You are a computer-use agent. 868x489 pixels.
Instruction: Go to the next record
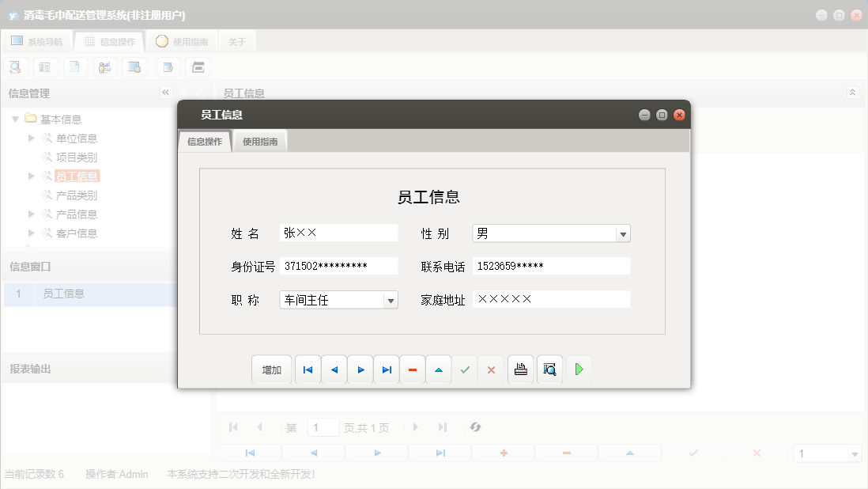360,369
